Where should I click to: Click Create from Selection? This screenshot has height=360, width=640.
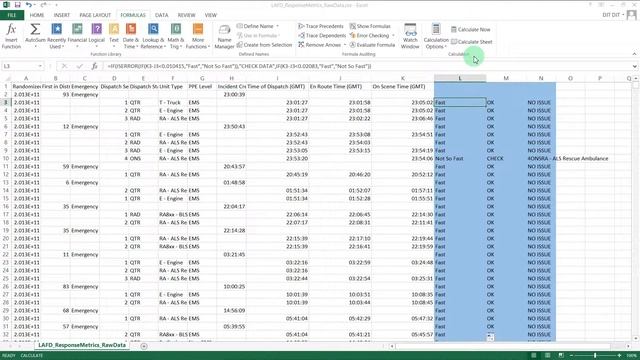pyautogui.click(x=264, y=45)
